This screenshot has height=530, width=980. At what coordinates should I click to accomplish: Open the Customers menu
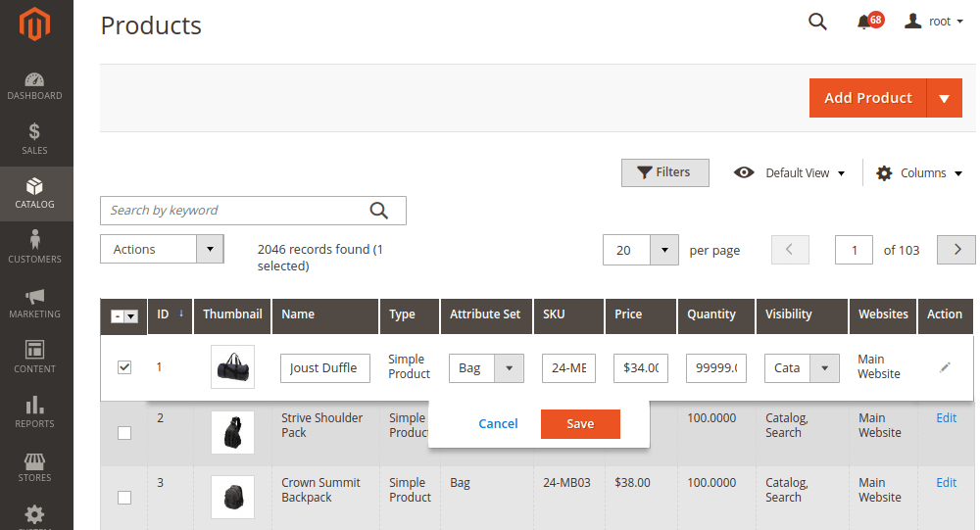click(x=34, y=248)
